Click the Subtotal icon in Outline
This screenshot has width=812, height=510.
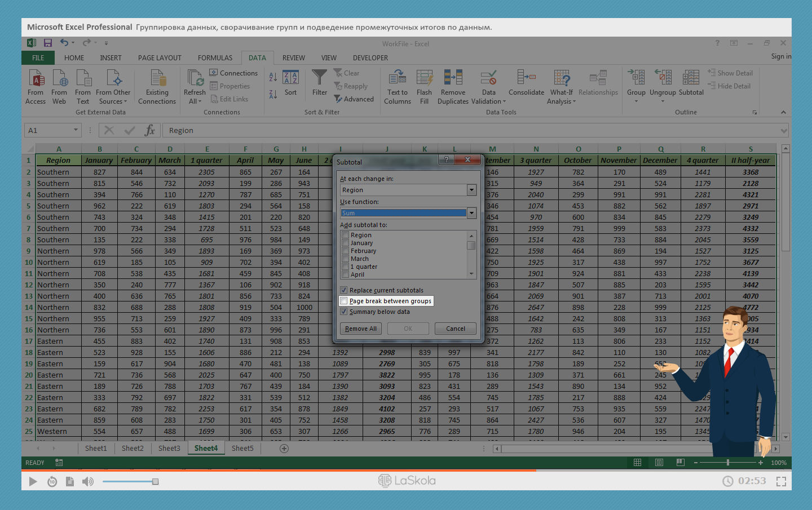[691, 78]
